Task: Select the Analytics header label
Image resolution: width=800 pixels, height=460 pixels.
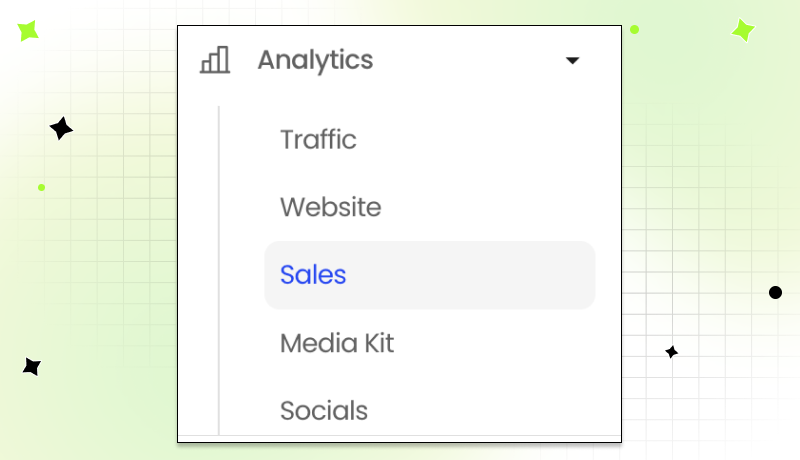Action: point(315,60)
